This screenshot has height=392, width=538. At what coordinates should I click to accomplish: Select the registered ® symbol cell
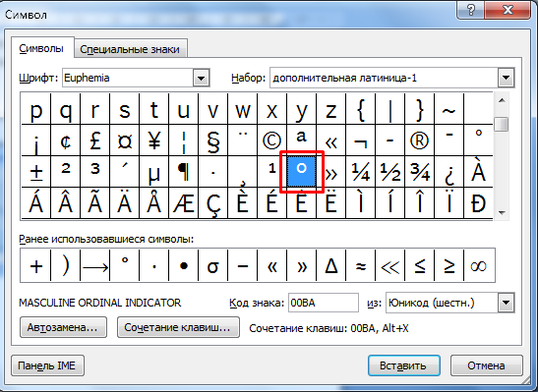[x=419, y=140]
